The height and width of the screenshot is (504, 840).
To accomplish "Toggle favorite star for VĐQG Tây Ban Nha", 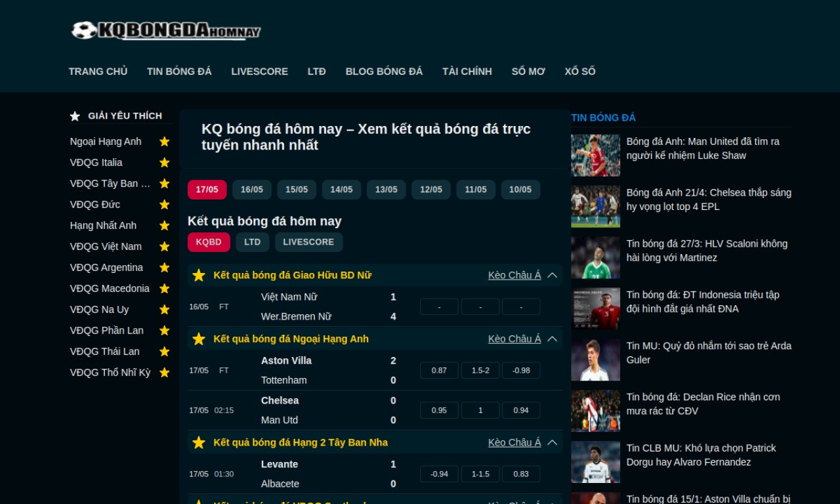I will click(x=165, y=184).
